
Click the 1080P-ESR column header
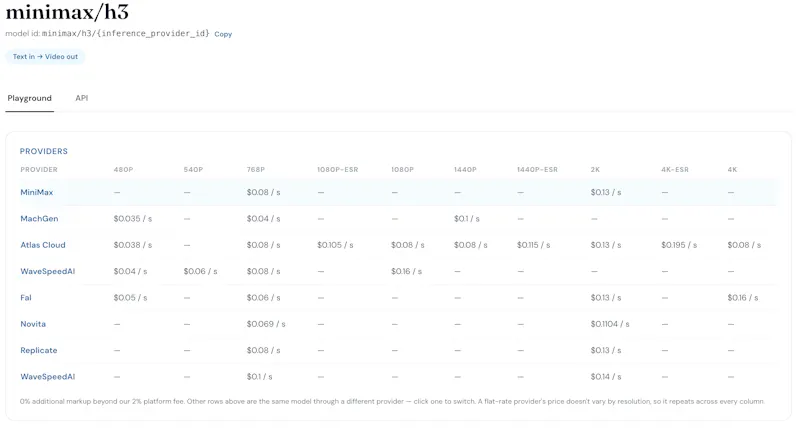338,170
